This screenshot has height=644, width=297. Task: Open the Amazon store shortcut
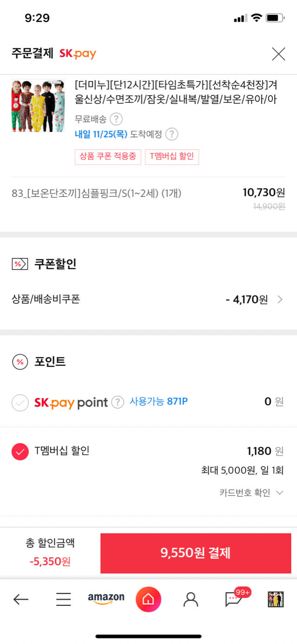[106, 598]
